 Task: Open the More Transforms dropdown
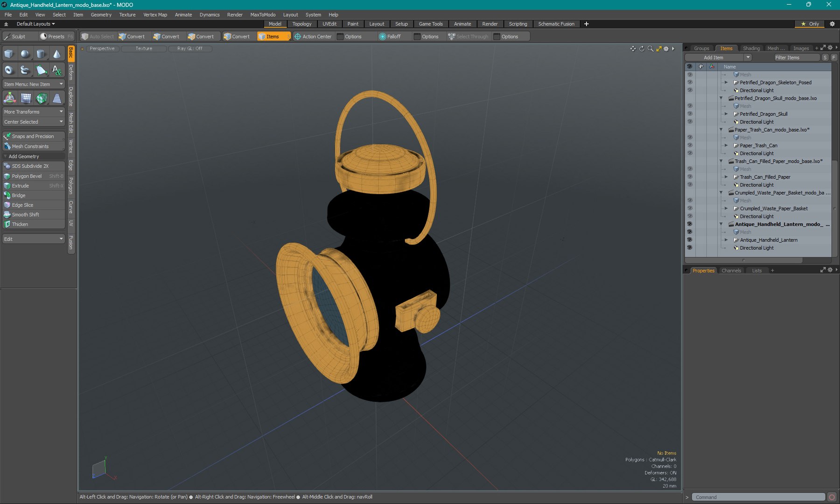pyautogui.click(x=33, y=112)
